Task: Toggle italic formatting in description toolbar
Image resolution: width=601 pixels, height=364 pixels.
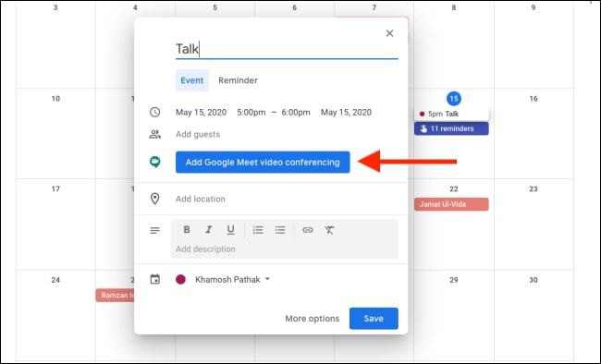Action: click(209, 229)
